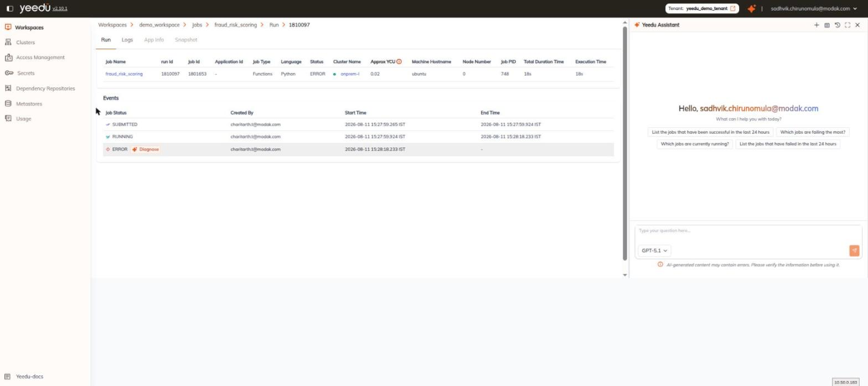868x386 pixels.
Task: Click scrollbar down arrow
Action: pyautogui.click(x=625, y=275)
